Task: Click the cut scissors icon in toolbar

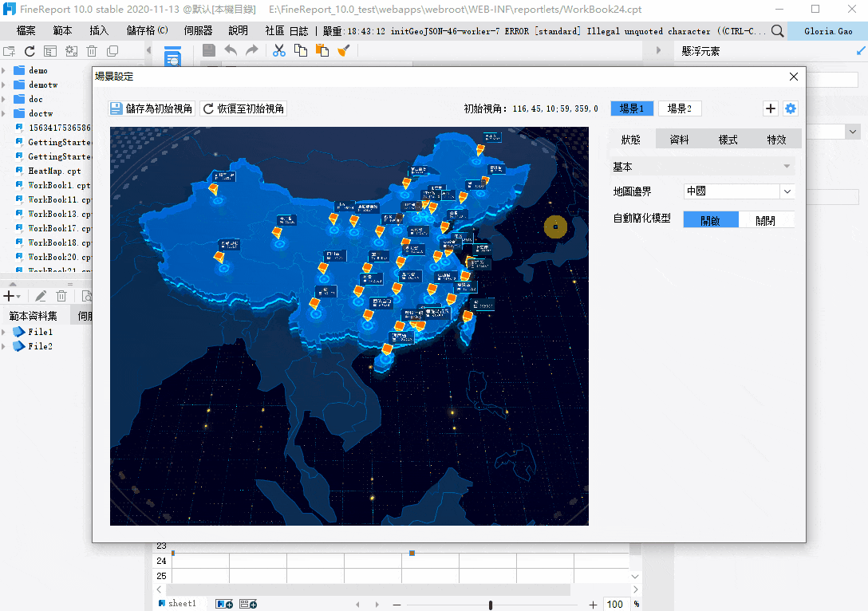Action: click(x=278, y=50)
